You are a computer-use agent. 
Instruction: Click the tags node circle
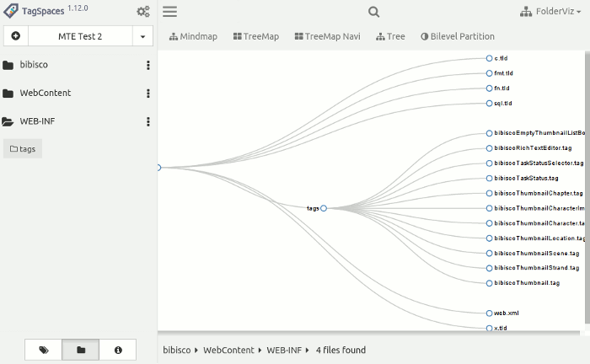coord(324,208)
